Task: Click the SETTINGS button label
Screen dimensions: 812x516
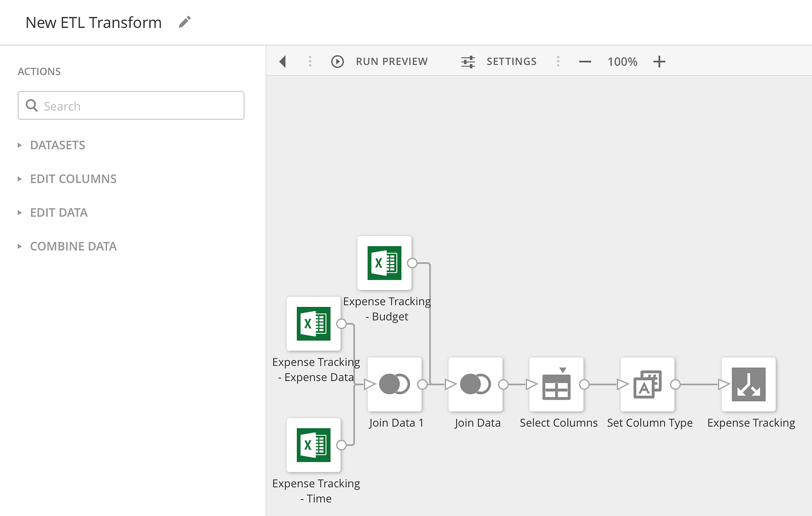Action: [x=512, y=61]
